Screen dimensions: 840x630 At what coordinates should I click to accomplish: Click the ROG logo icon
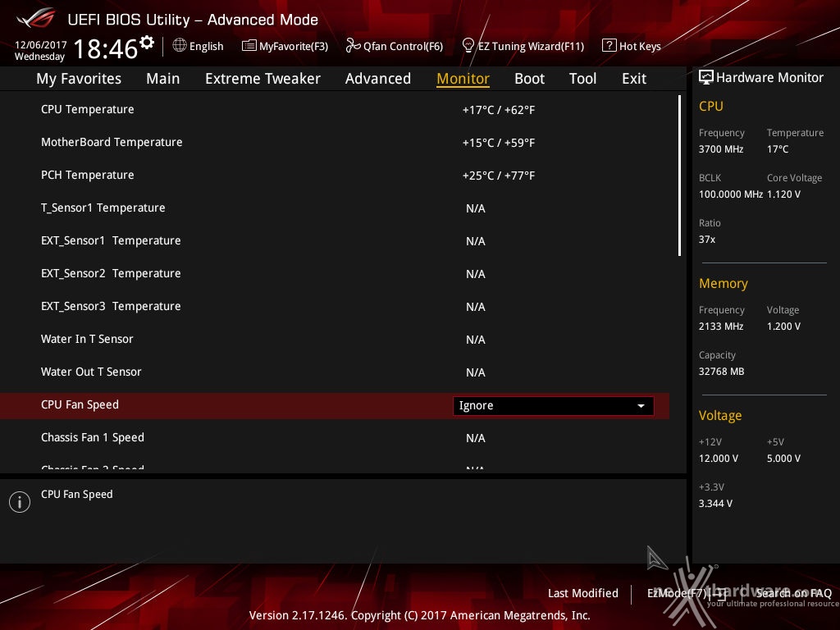point(36,19)
